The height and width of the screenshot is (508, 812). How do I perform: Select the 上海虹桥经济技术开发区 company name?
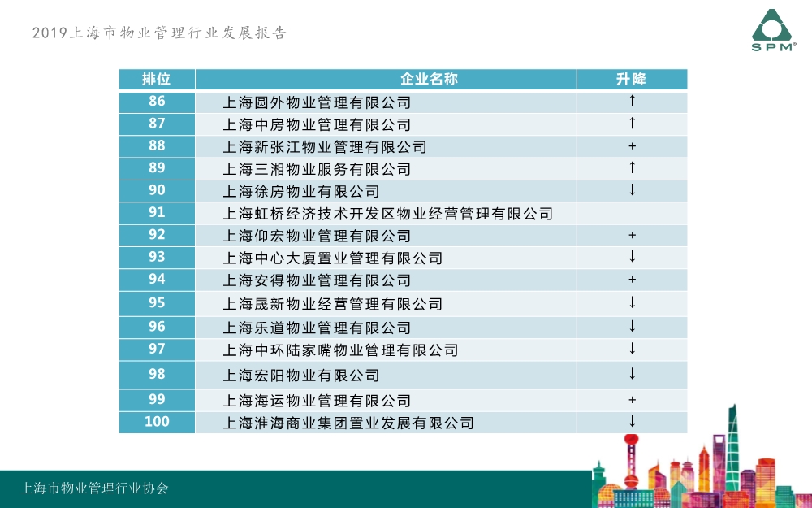[387, 214]
